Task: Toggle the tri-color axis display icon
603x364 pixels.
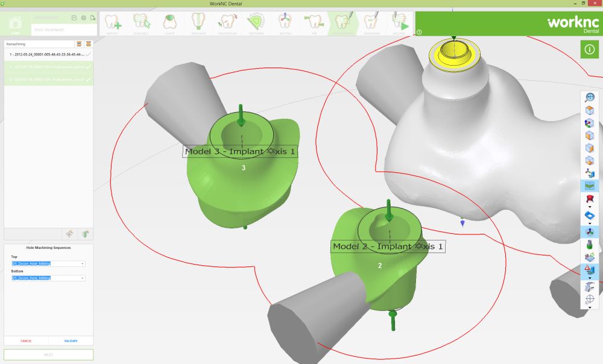Action: pos(590,232)
